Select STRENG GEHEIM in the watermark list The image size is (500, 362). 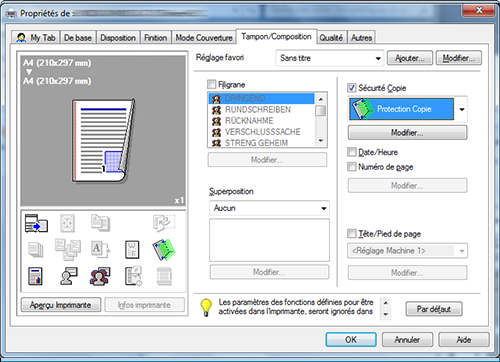tap(261, 143)
